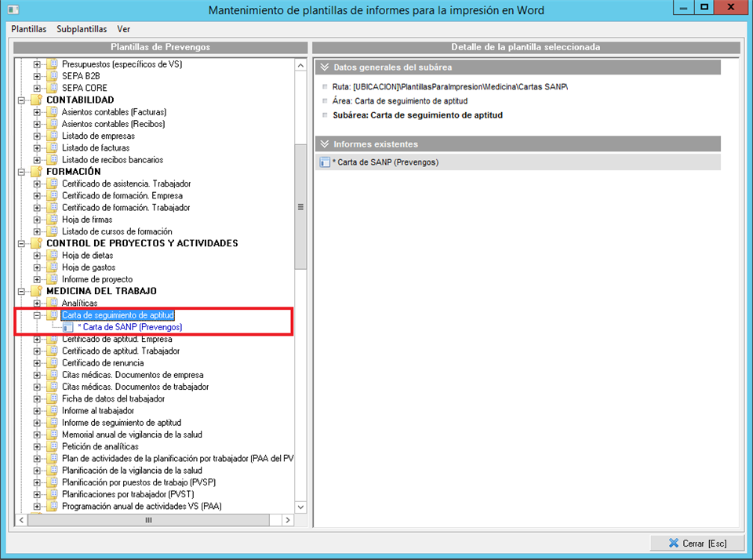Click the CONTABILIDAD folder icon
This screenshot has width=753, height=560.
[x=36, y=100]
